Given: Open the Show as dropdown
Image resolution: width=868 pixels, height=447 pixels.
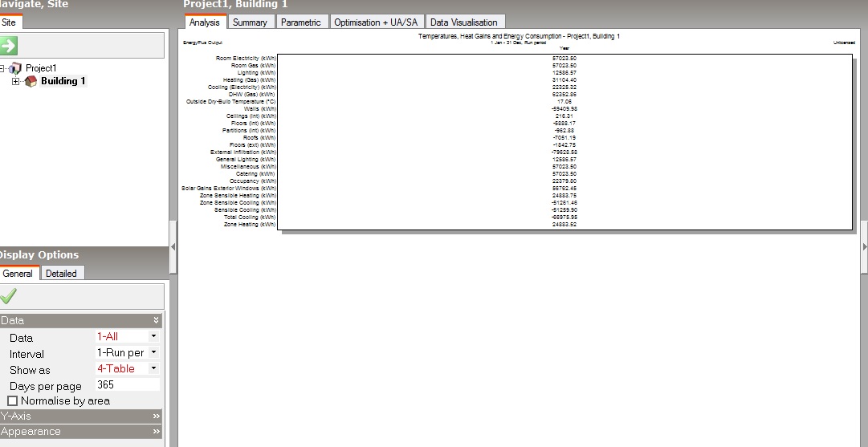Looking at the screenshot, I should [x=153, y=368].
